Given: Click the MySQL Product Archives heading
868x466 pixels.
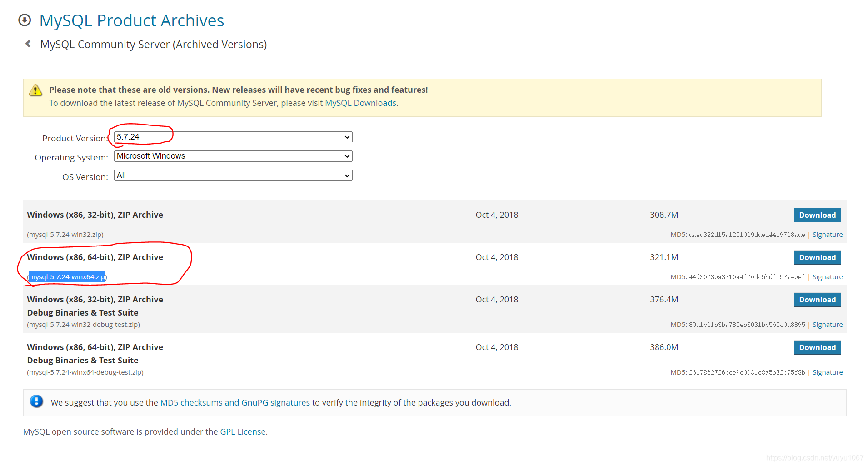Looking at the screenshot, I should pos(132,20).
